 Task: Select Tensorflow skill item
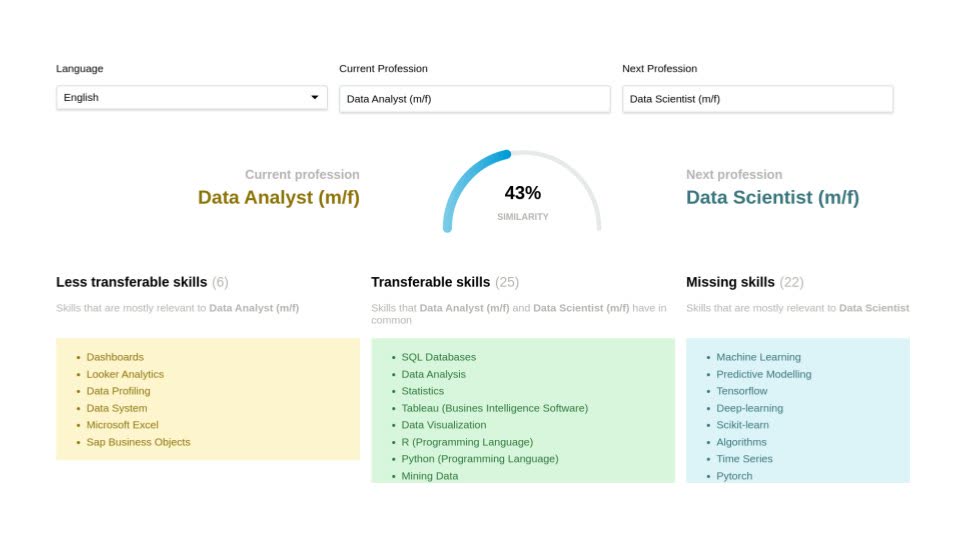[x=742, y=391]
